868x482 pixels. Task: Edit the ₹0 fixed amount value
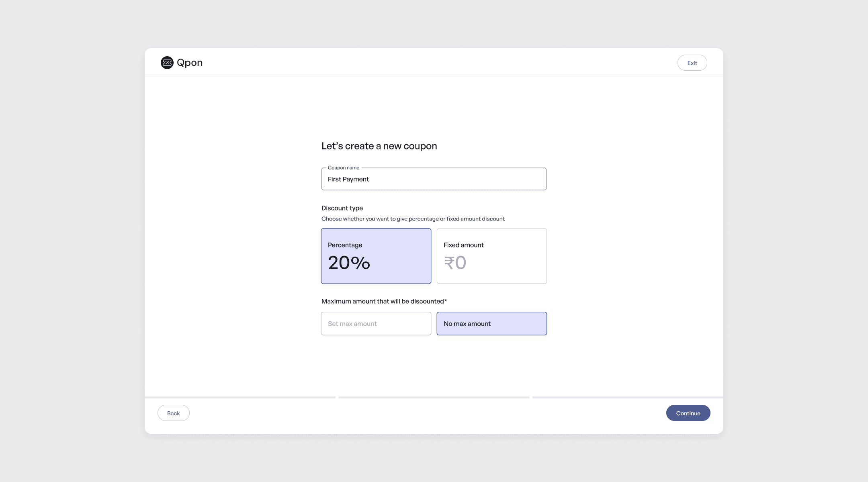point(455,263)
